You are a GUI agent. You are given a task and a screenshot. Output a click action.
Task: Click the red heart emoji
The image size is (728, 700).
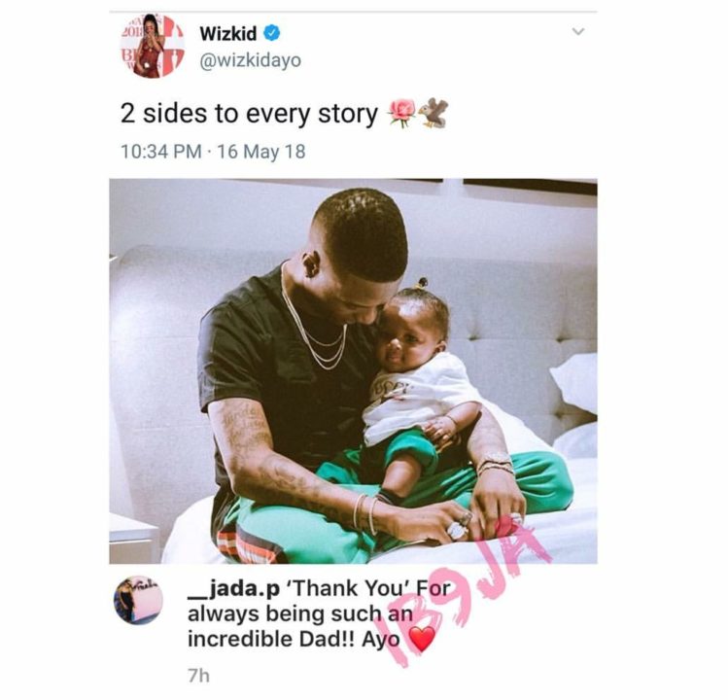click(422, 639)
